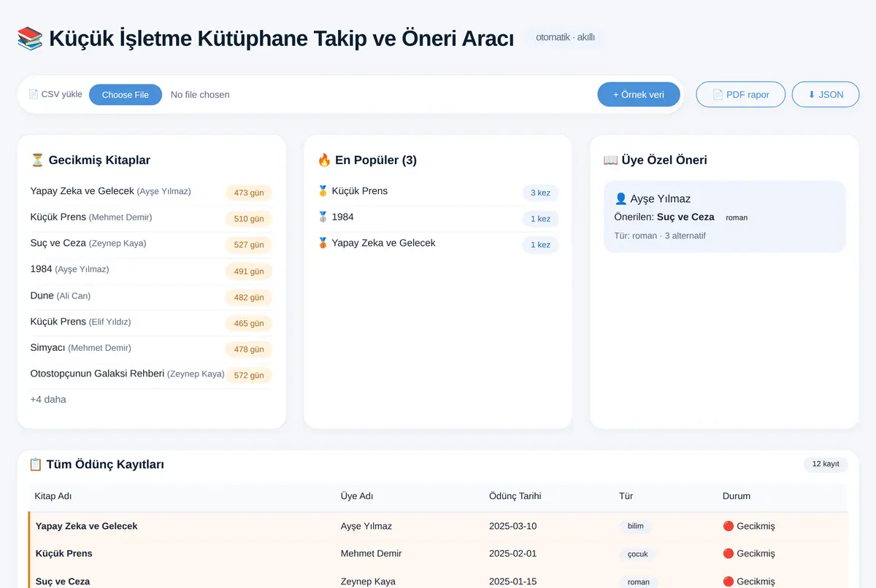The width and height of the screenshot is (876, 588).
Task: Click the document icon next to CSV yükle
Action: click(x=34, y=94)
